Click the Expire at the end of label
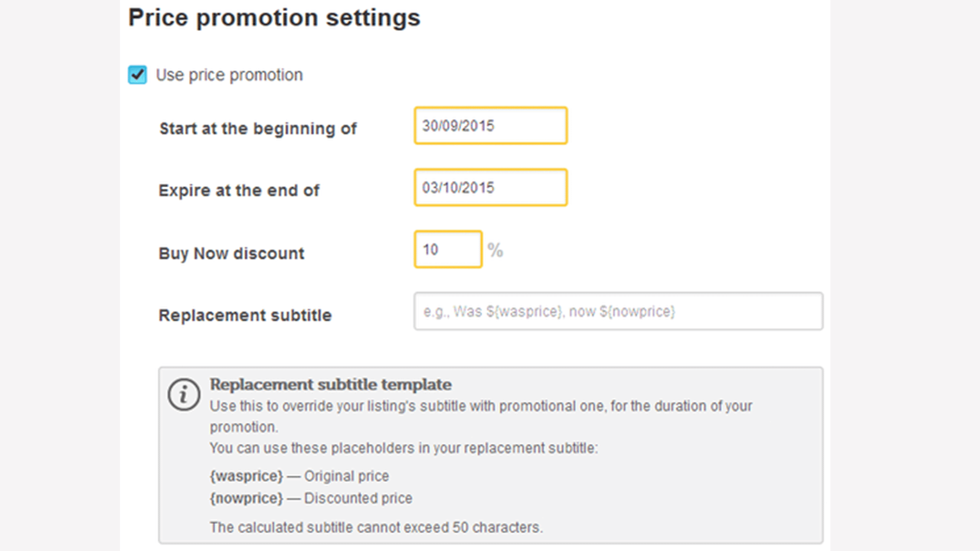 (x=239, y=190)
